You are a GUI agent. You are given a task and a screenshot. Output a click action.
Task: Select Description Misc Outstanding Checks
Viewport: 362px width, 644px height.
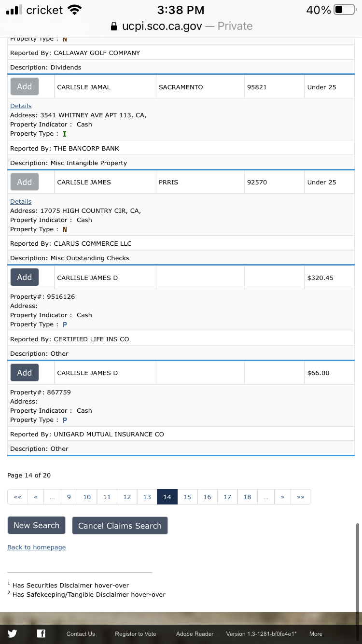[70, 258]
